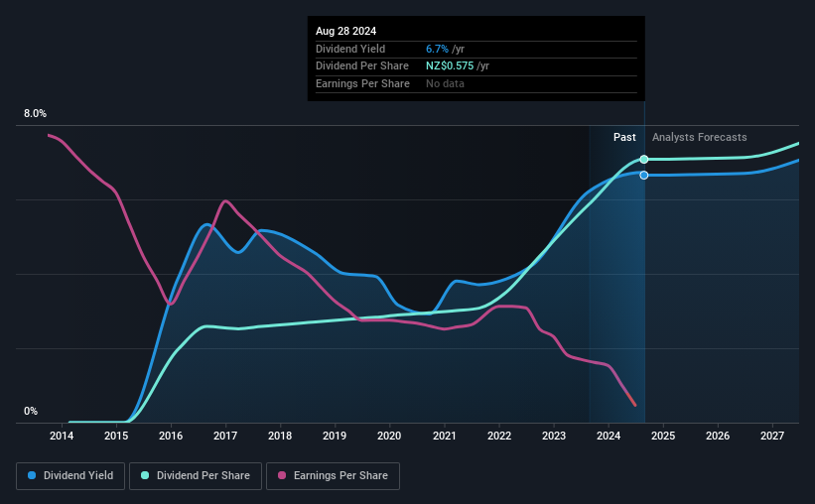Screen dimensions: 815x504
Task: Click the NZ$0.575 dividend value in tooltip
Action: point(450,66)
